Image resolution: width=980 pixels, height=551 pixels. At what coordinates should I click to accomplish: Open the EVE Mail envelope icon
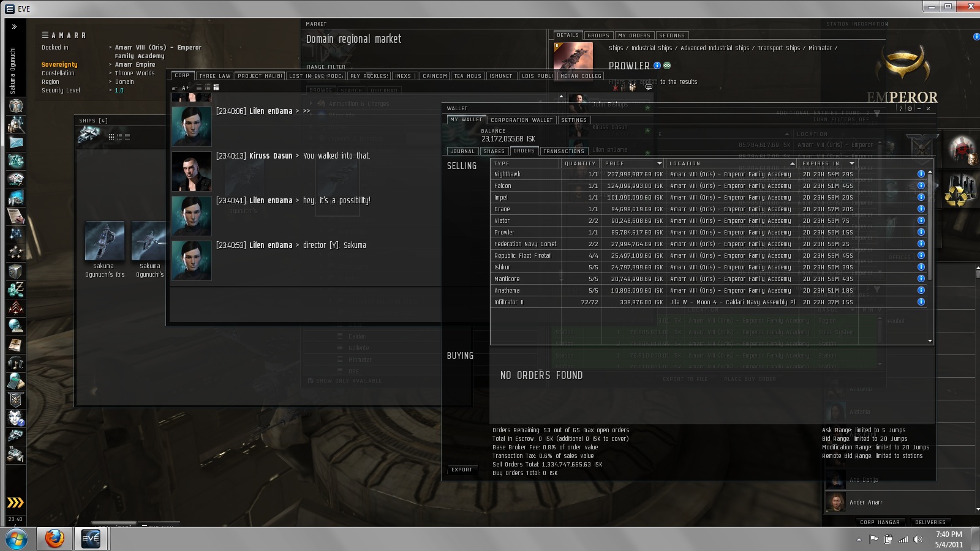16,143
